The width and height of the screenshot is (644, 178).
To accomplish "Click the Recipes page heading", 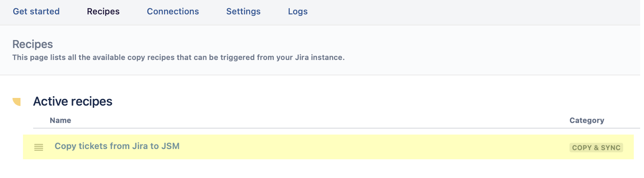I will pyautogui.click(x=33, y=44).
